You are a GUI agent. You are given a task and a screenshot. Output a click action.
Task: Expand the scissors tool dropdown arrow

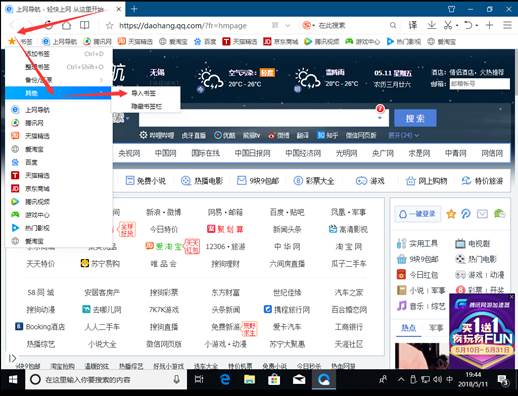click(x=457, y=25)
